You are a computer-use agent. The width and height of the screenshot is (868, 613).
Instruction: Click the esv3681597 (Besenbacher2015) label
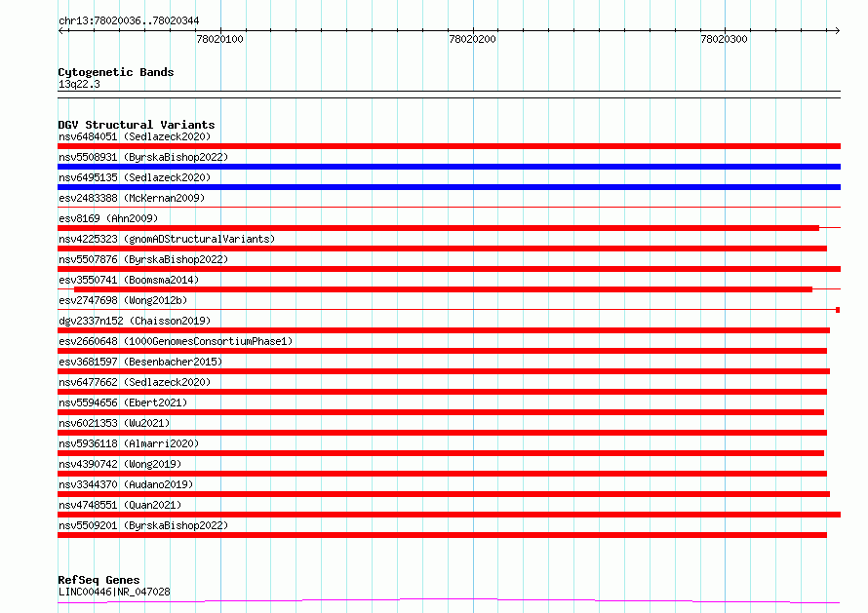coord(140,362)
